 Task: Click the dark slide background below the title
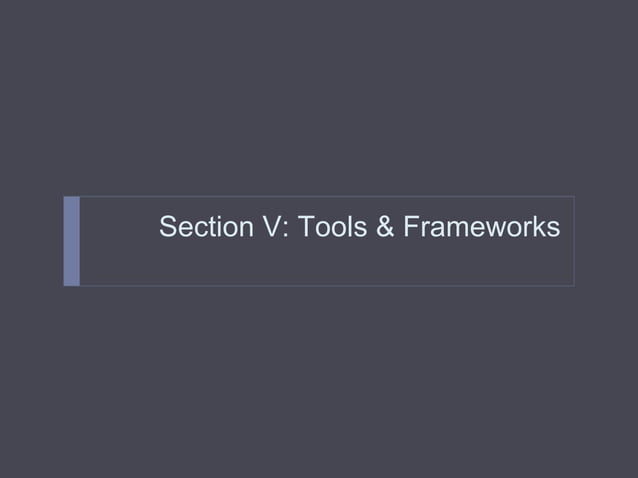(x=320, y=380)
